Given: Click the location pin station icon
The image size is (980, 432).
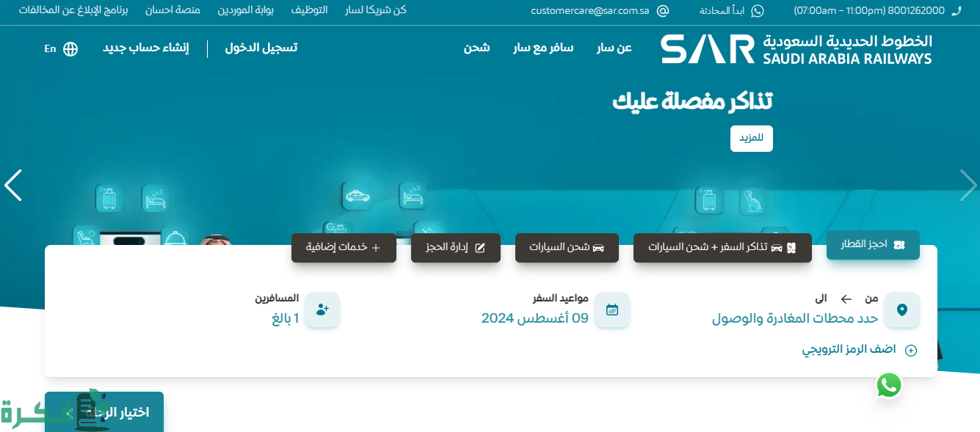Looking at the screenshot, I should click(901, 310).
